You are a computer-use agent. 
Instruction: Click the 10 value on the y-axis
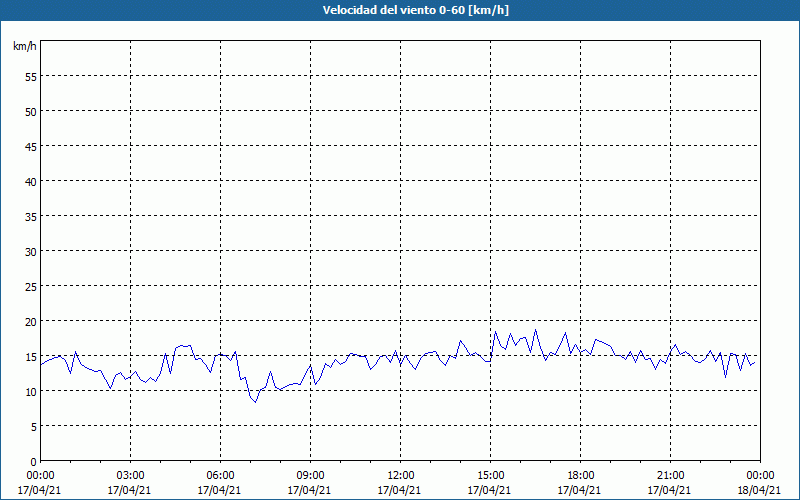coord(31,392)
